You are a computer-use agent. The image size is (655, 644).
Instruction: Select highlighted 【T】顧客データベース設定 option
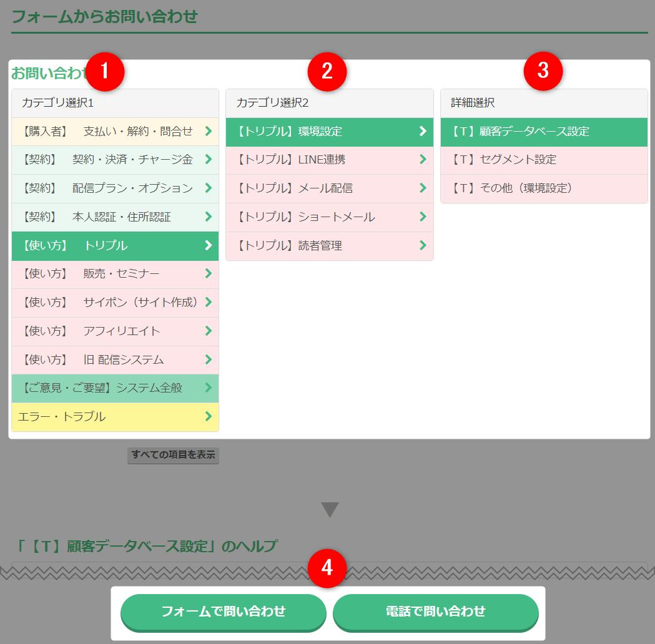coord(543,132)
